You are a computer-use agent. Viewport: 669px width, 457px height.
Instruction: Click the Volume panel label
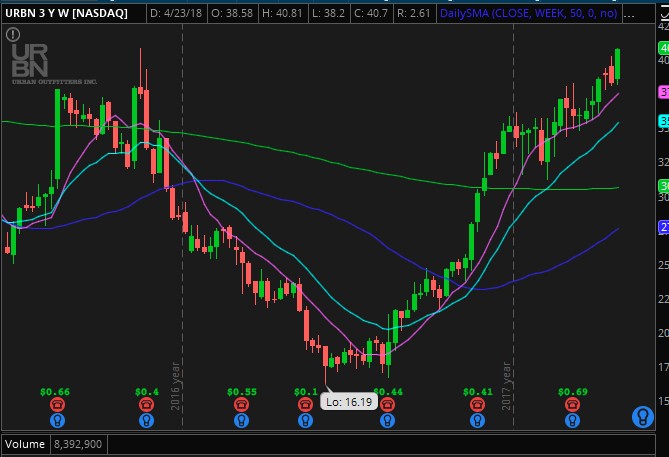pos(25,444)
